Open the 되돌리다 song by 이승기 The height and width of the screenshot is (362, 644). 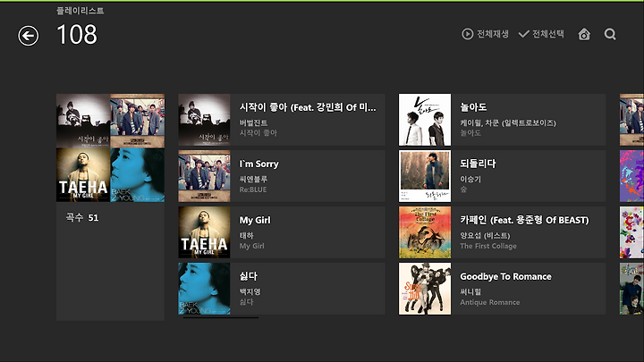[x=502, y=176]
